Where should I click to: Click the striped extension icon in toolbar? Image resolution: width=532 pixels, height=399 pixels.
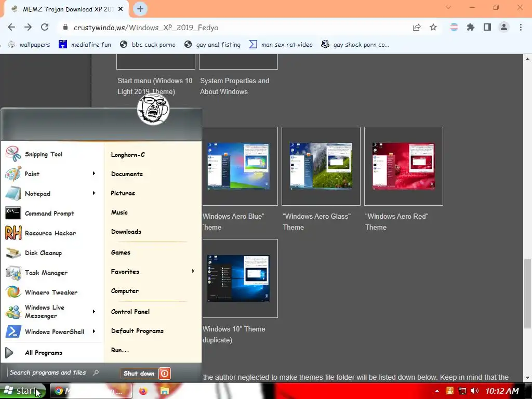[454, 27]
